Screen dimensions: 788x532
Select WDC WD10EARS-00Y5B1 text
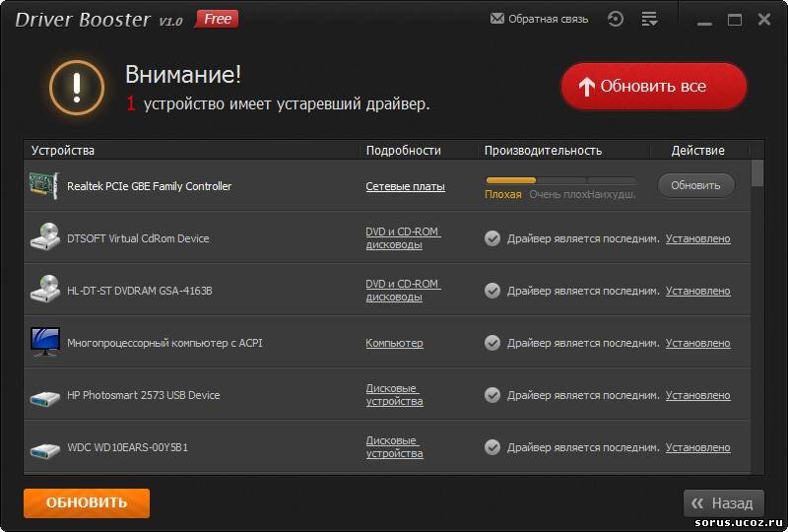128,447
